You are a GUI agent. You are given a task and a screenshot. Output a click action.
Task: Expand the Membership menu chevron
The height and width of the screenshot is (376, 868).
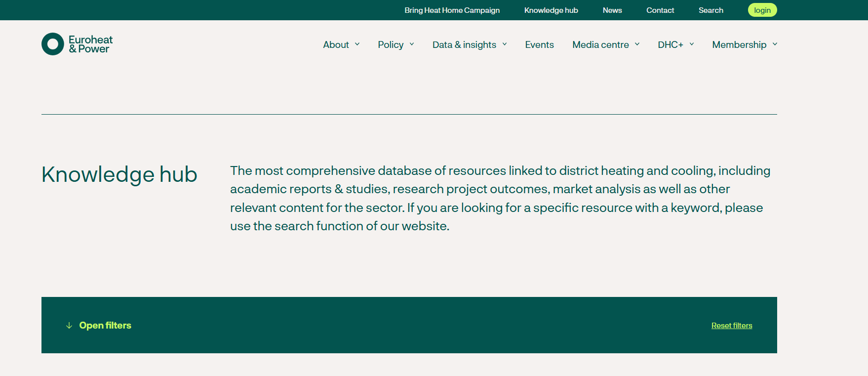coord(775,44)
